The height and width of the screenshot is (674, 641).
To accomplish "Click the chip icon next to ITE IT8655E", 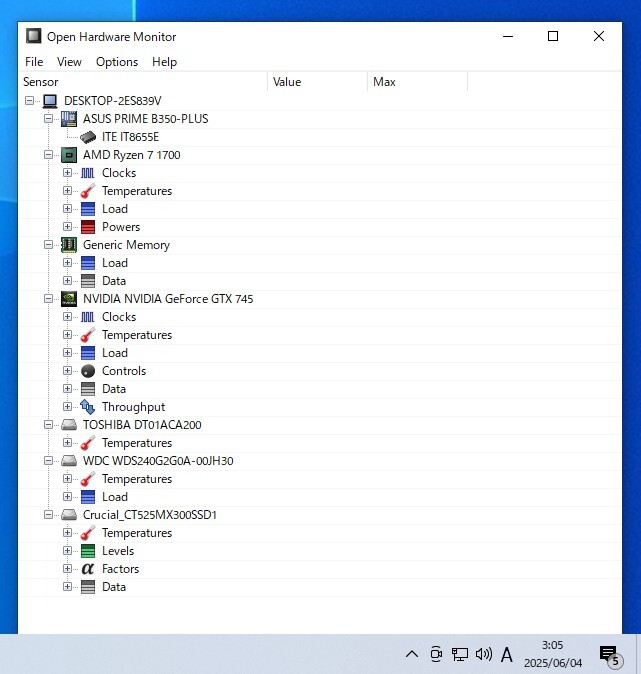I will pyautogui.click(x=88, y=137).
